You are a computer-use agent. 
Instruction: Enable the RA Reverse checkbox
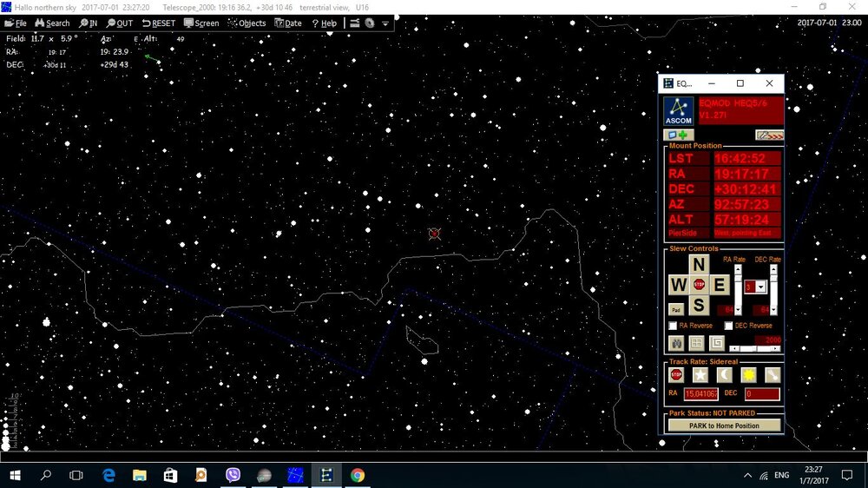click(x=673, y=326)
